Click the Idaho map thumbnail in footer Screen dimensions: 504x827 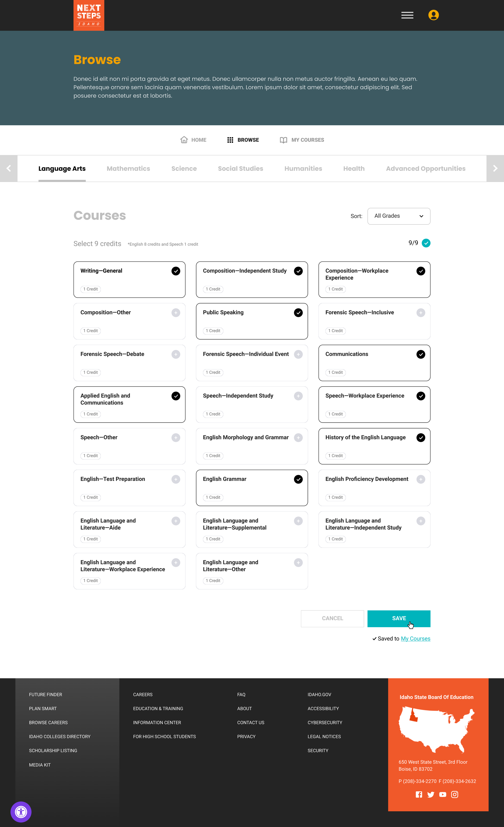click(x=436, y=729)
